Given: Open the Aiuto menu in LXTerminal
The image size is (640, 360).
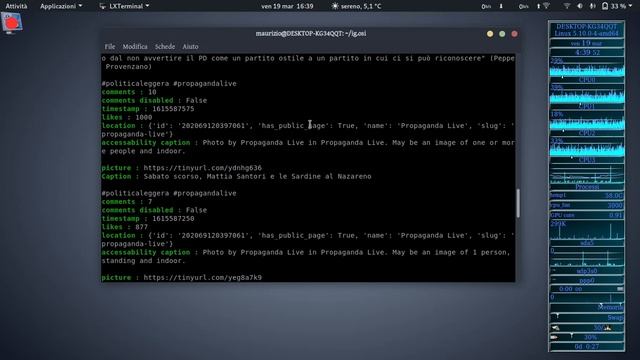Looking at the screenshot, I should [x=190, y=47].
